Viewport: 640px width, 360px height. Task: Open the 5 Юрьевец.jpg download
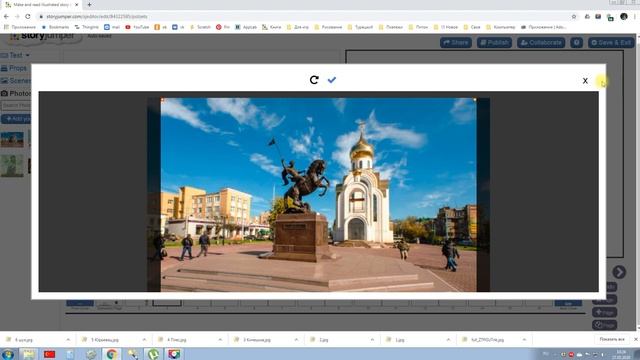(100, 340)
